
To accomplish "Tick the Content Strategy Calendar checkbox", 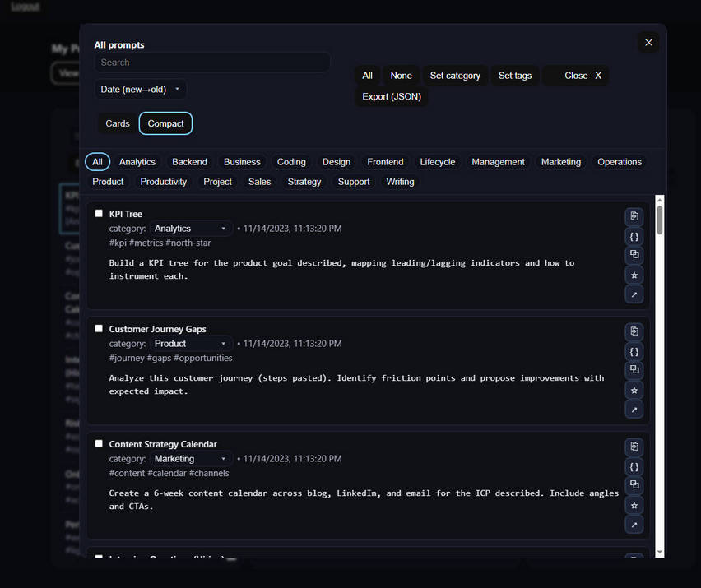I will (99, 444).
